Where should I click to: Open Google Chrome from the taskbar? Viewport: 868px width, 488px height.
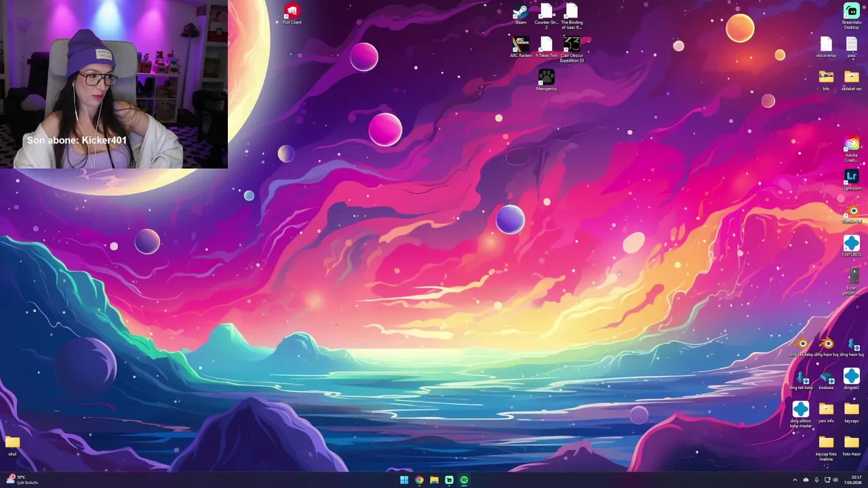[x=419, y=480]
